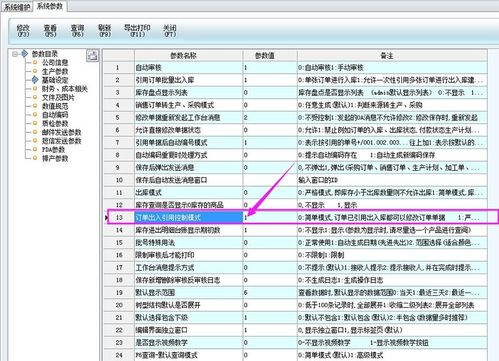Click the 关闭 (F7) toolbar button

click(x=169, y=31)
